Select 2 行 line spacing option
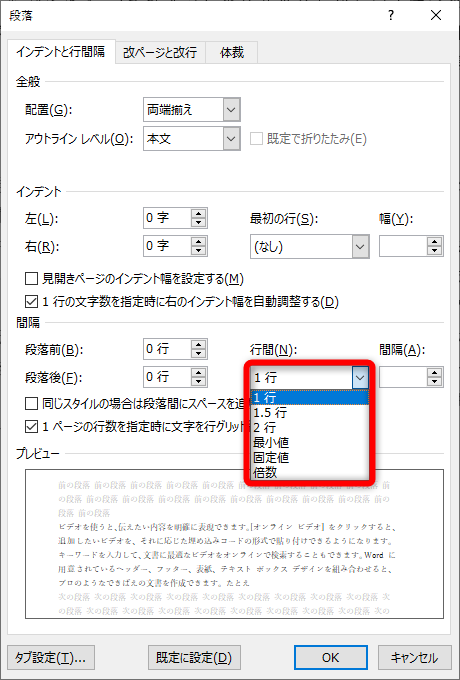This screenshot has width=460, height=680. [310, 428]
